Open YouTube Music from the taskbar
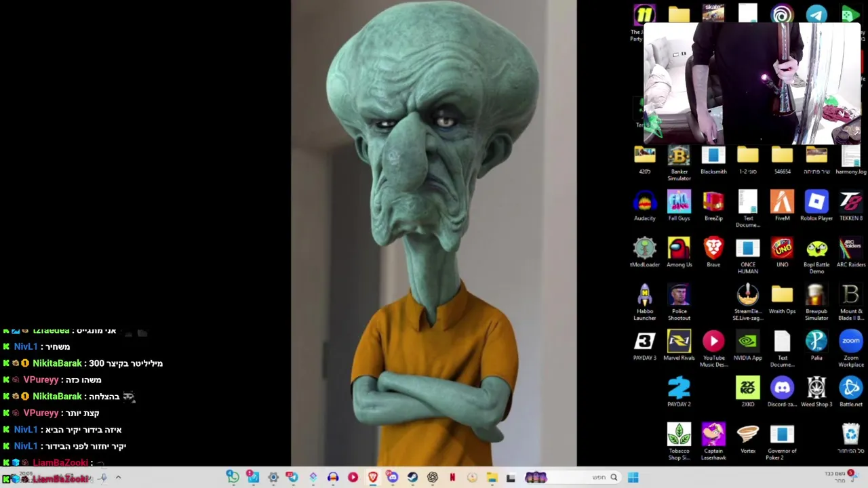 pos(353,478)
